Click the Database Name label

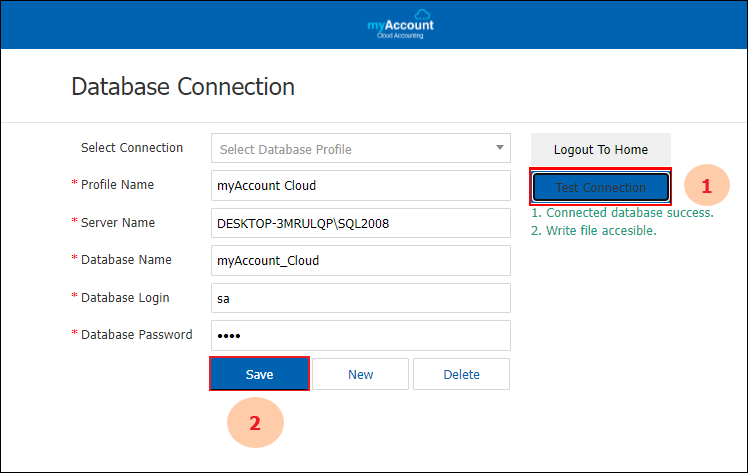point(126,259)
